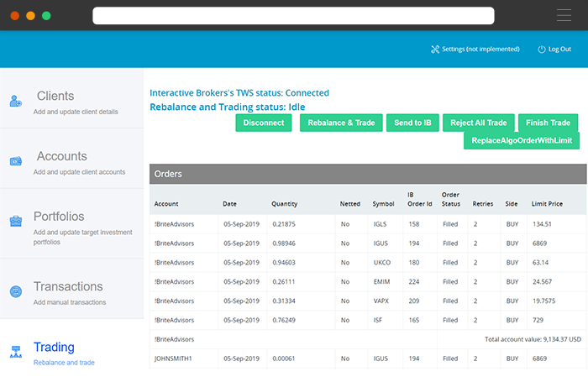Viewport: 588px width, 382px height.
Task: Click order ID 224
Action: coord(414,281)
